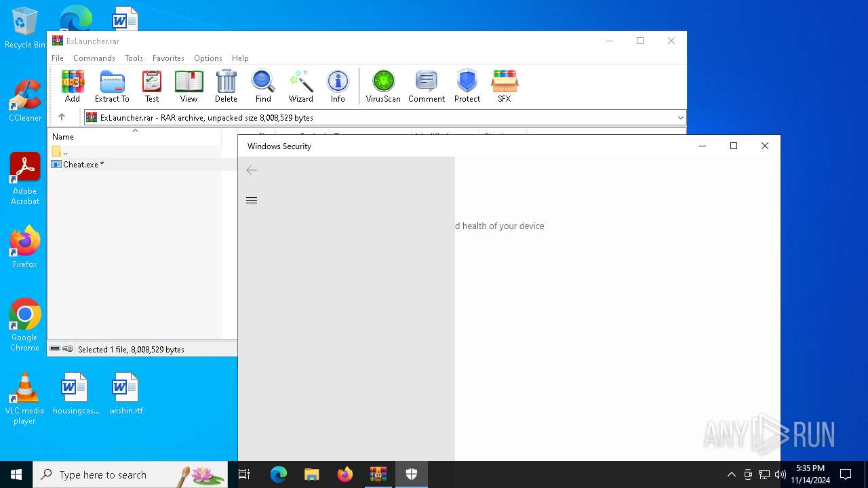This screenshot has width=868, height=488.
Task: Open the Help menu
Action: coord(240,58)
